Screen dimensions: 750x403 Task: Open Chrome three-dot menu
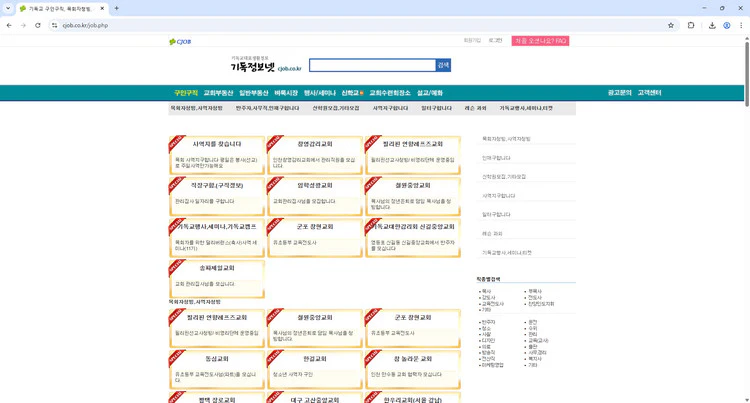742,25
